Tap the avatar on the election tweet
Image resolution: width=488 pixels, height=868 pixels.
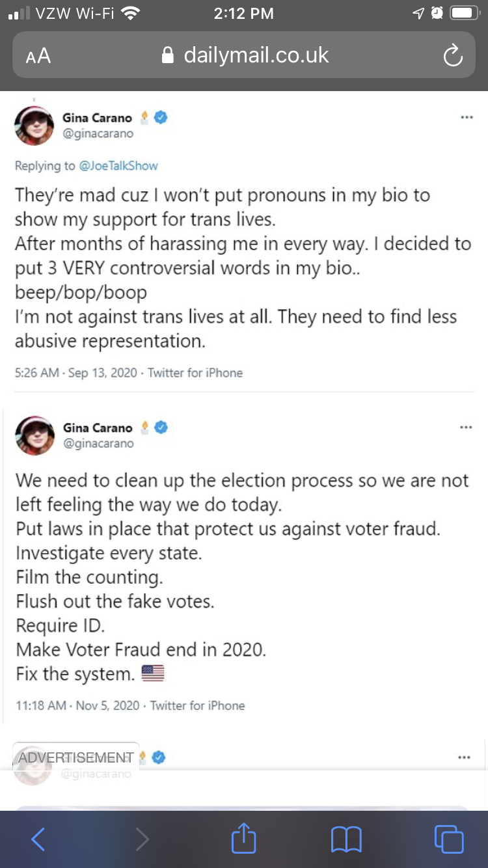34,435
